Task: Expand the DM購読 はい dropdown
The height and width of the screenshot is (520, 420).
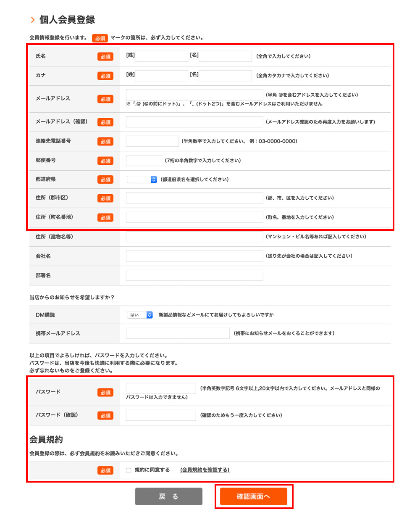Action: 140,315
